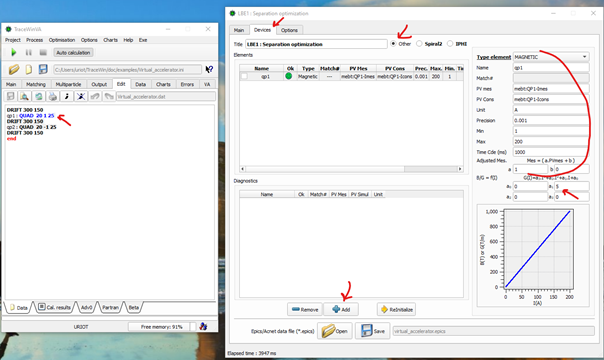Image resolution: width=604 pixels, height=360 pixels.
Task: Open the Optimisation menu
Action: coord(62,40)
